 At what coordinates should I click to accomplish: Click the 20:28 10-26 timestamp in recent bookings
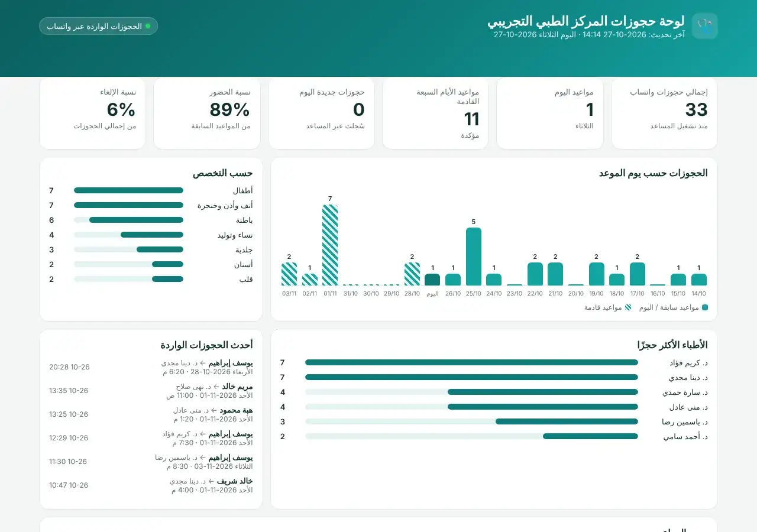(x=69, y=367)
